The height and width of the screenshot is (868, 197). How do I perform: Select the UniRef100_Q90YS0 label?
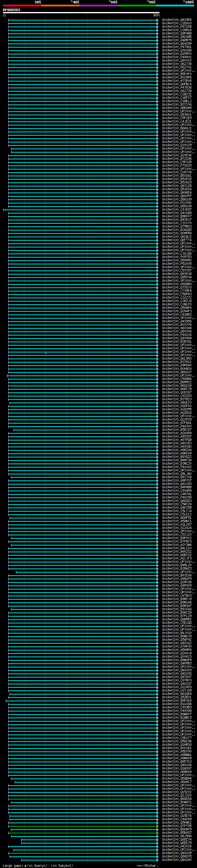[177, 60]
